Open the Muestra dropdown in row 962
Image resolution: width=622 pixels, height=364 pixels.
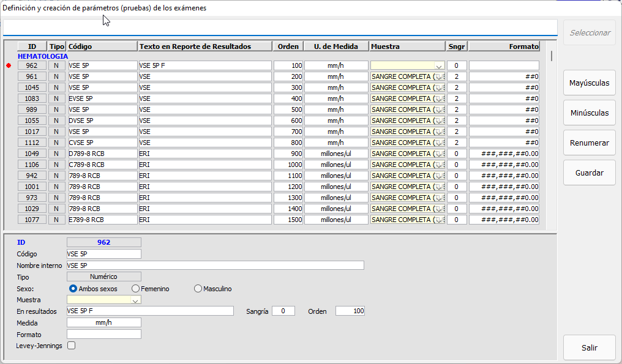click(x=438, y=66)
